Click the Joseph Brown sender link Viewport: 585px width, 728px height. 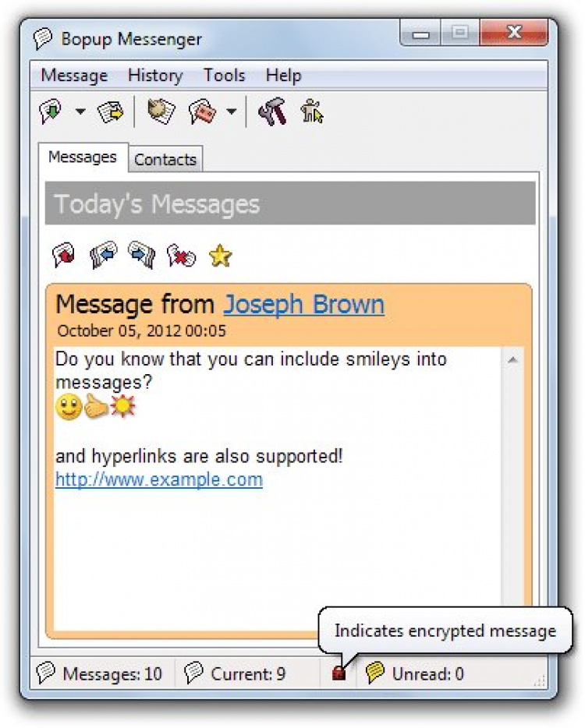coord(304,305)
